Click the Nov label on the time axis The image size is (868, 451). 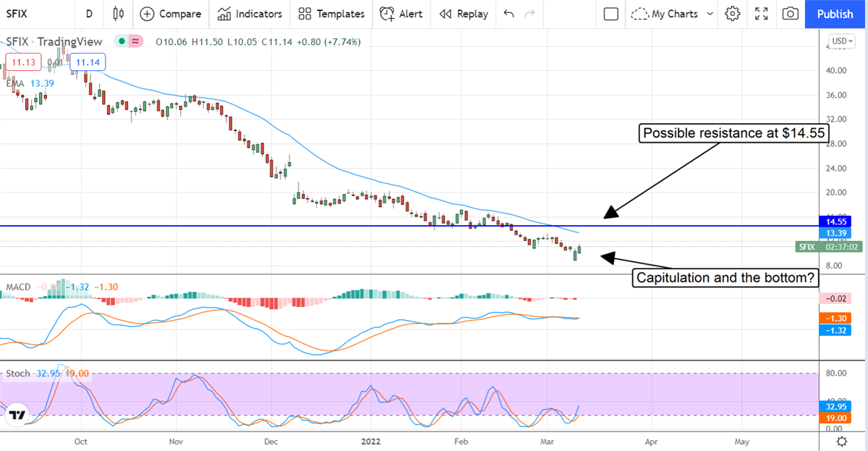176,440
